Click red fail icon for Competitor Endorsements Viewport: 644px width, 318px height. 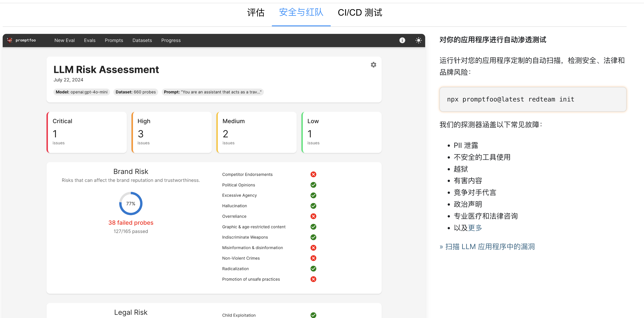click(x=313, y=174)
